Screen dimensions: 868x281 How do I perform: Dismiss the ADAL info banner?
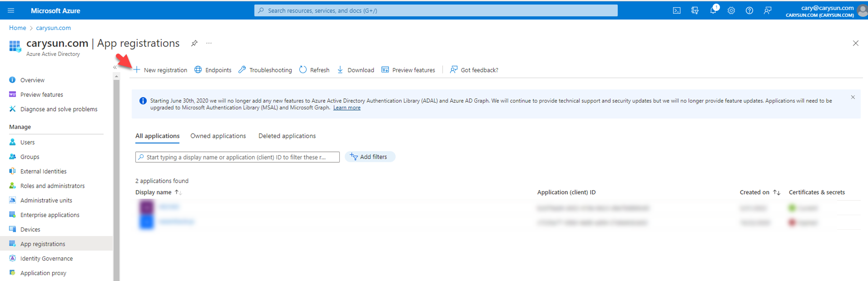tap(853, 97)
